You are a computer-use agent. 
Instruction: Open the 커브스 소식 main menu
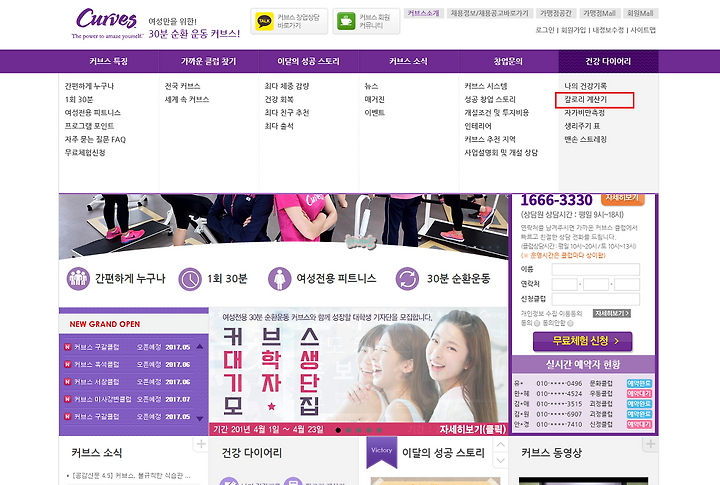(x=408, y=62)
